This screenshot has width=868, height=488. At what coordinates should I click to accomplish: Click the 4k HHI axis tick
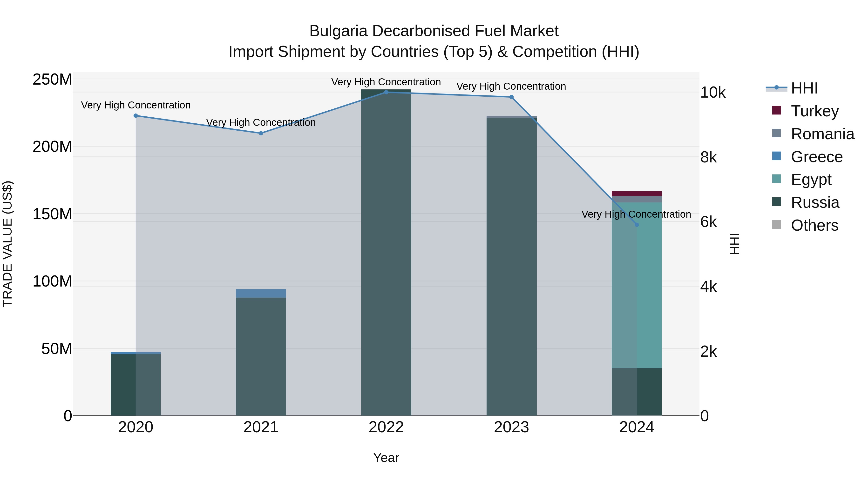tap(709, 287)
